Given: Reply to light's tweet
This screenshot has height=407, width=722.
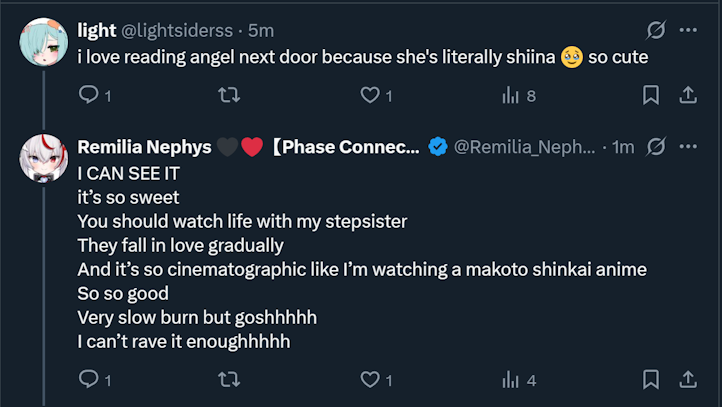Looking at the screenshot, I should (x=89, y=95).
